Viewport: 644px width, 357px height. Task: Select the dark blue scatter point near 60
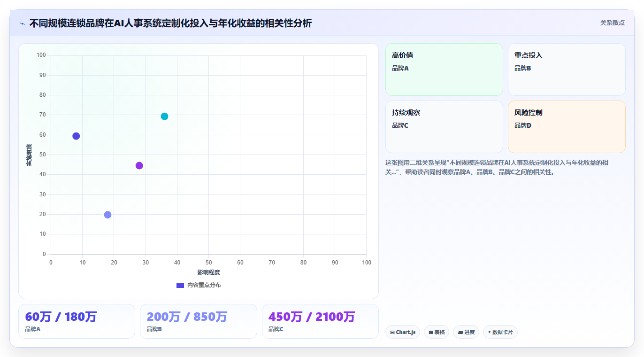point(76,136)
